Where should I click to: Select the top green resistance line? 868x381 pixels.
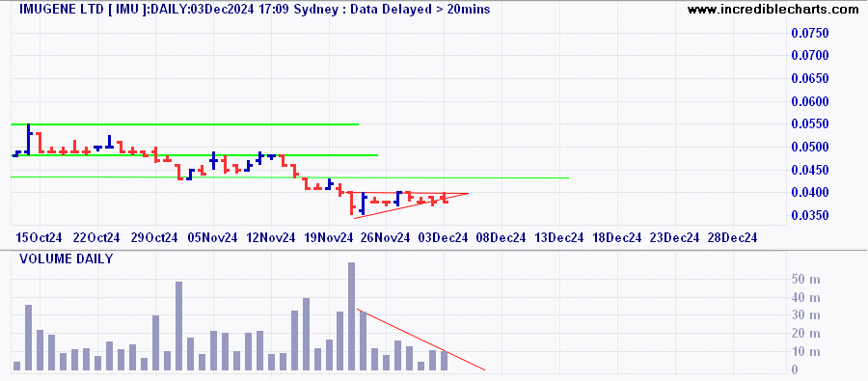185,124
